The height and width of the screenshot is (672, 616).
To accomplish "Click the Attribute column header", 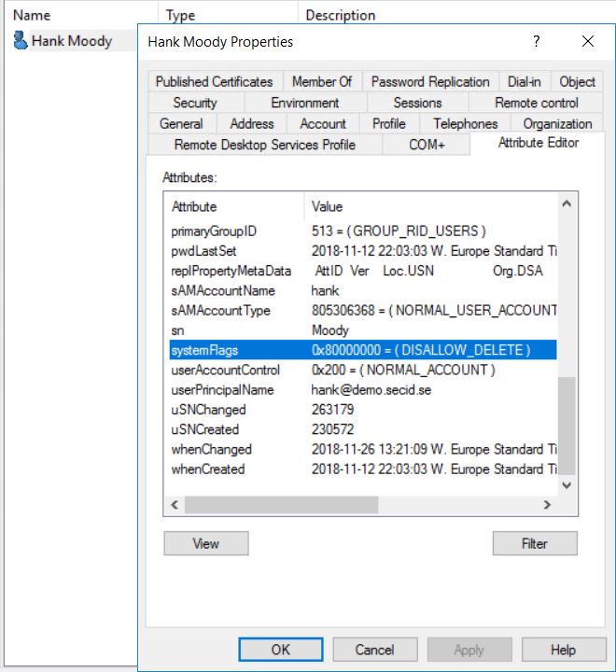I will (x=234, y=206).
